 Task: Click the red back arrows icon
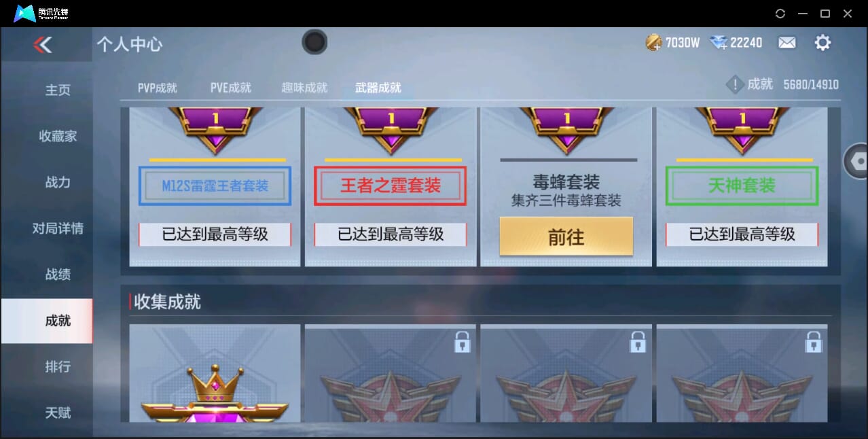[x=43, y=45]
